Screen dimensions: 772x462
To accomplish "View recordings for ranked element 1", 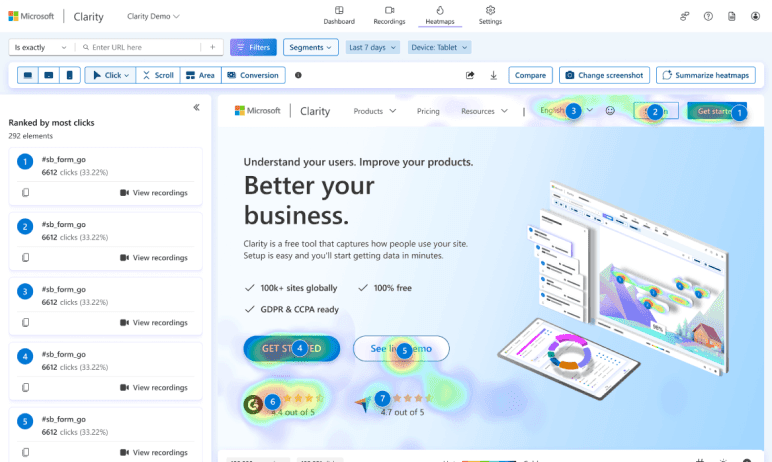I will [154, 193].
